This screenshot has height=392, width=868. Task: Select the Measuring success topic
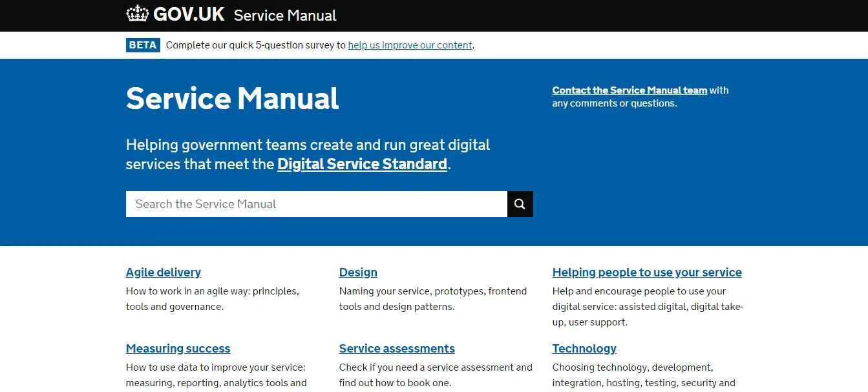[x=178, y=349]
